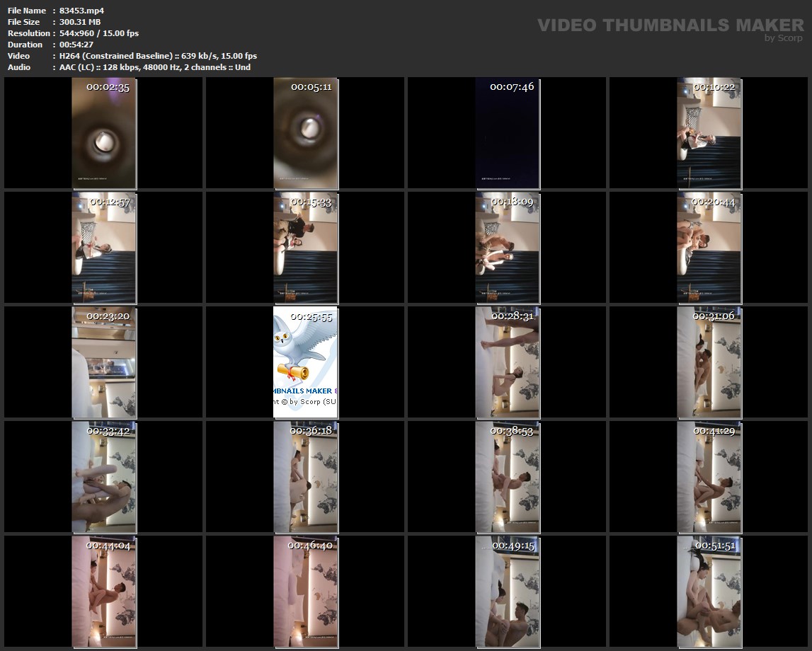Open the thumbnail stamped 00:28:31
Viewport: 812px width, 651px height.
(508, 362)
